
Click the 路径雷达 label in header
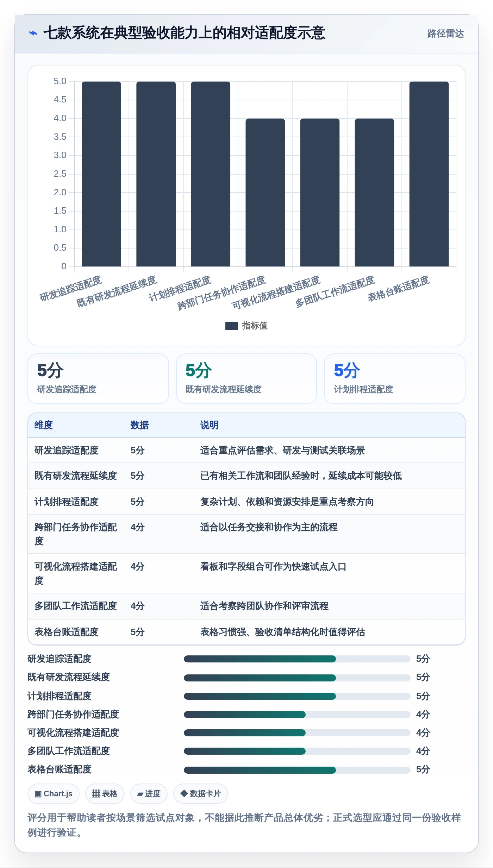coord(445,33)
